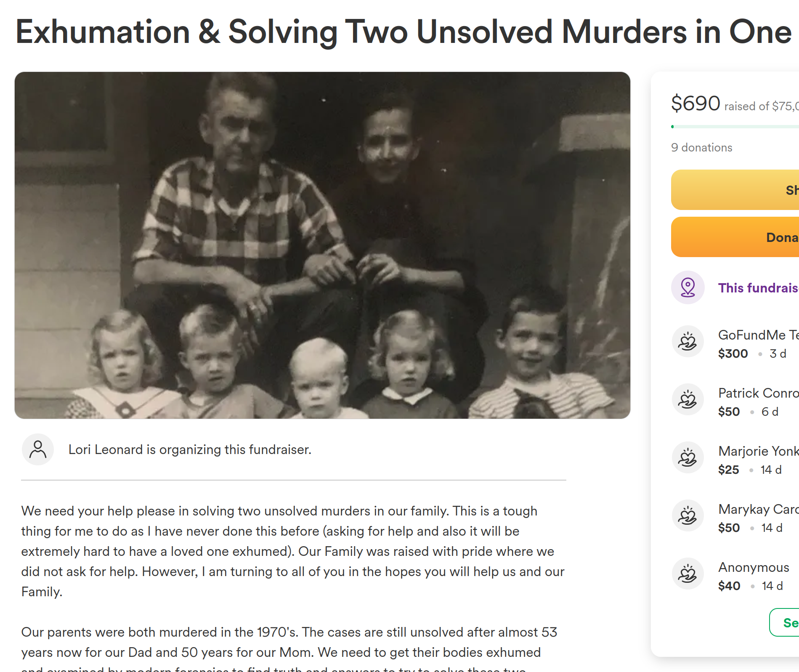The height and width of the screenshot is (672, 799).
Task: Click the green fundraising progress bar
Action: [734, 127]
